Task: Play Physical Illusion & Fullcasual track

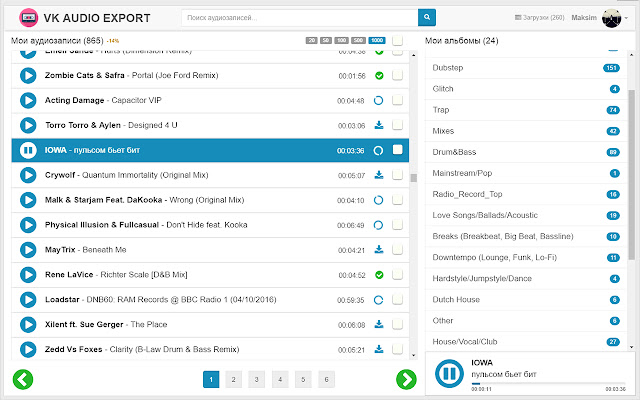Action: coord(28,225)
